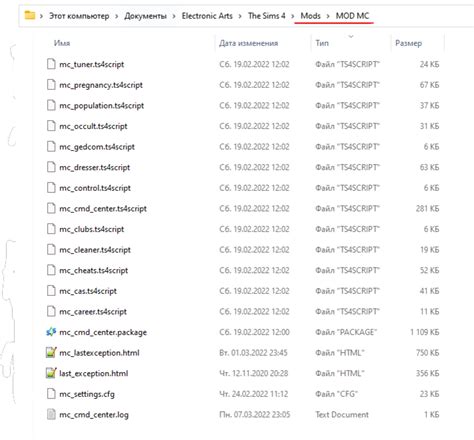This screenshot has width=474, height=440.
Task: Click date Чт. 12.11.2020 20:28
Action: (x=254, y=373)
